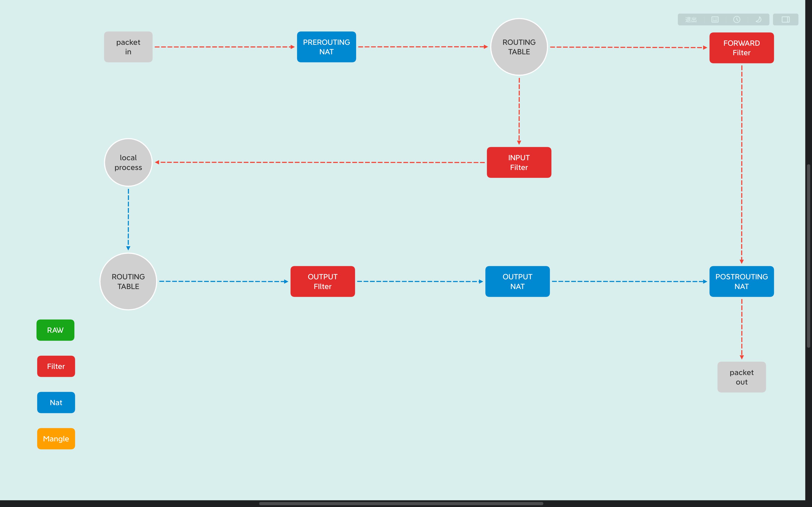
Task: Select the FORWARD Filter node
Action: pyautogui.click(x=741, y=47)
